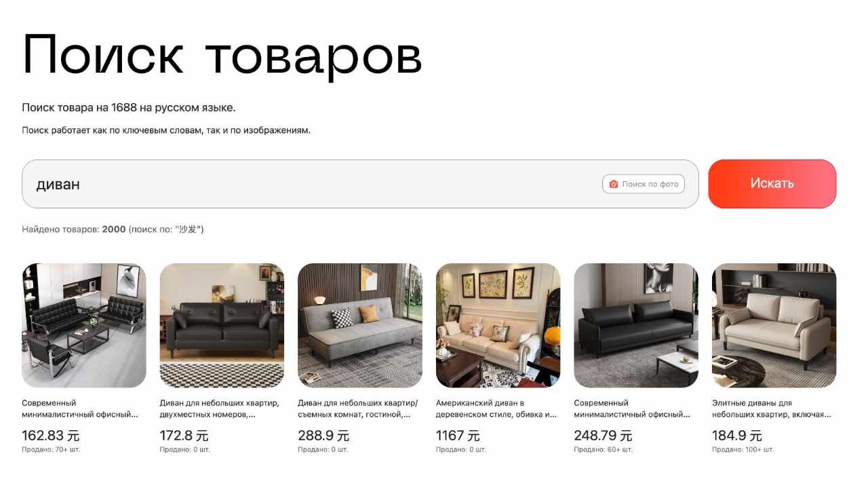The height and width of the screenshot is (492, 868).
Task: Click the 172.8 元 price
Action: click(184, 435)
